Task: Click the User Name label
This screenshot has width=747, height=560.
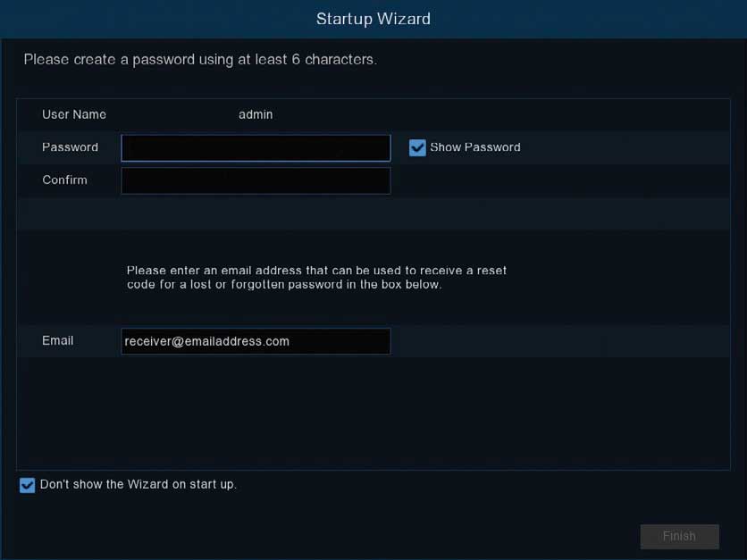Action: (x=74, y=114)
